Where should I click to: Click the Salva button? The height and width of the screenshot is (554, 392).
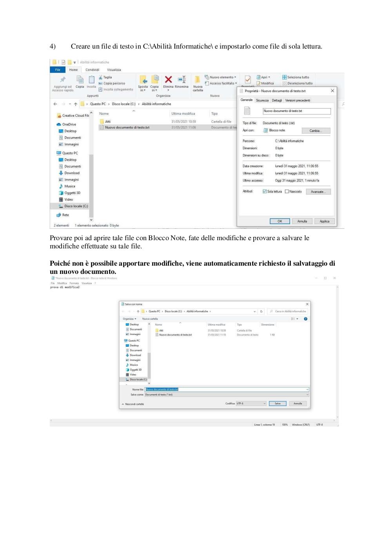[x=278, y=404]
